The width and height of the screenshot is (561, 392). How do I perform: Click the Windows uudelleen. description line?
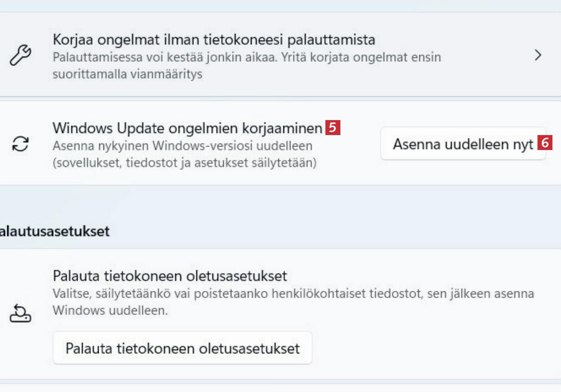click(110, 310)
